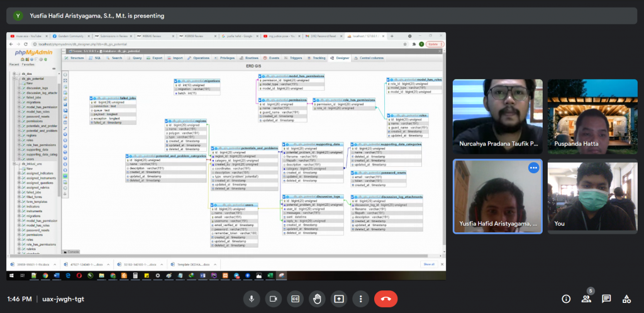This screenshot has width=644, height=313.
Task: Expand the db_dos database node
Action: point(14,74)
